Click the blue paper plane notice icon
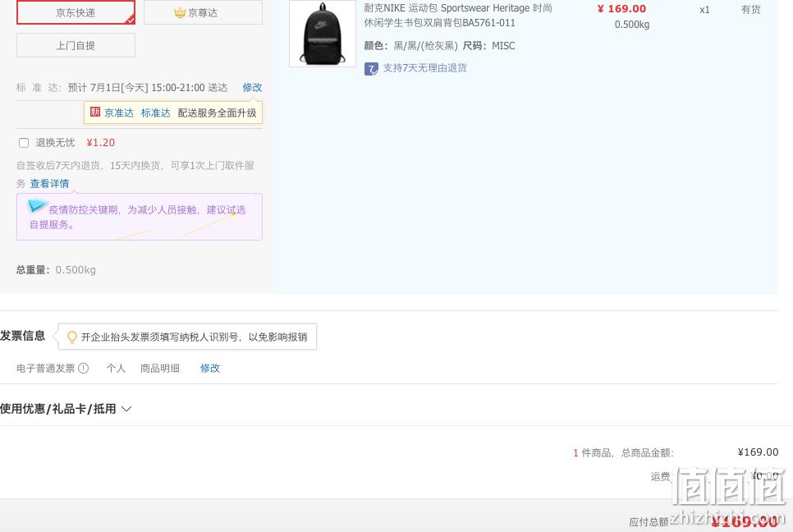Viewport: 793px width, 532px height. [x=36, y=205]
